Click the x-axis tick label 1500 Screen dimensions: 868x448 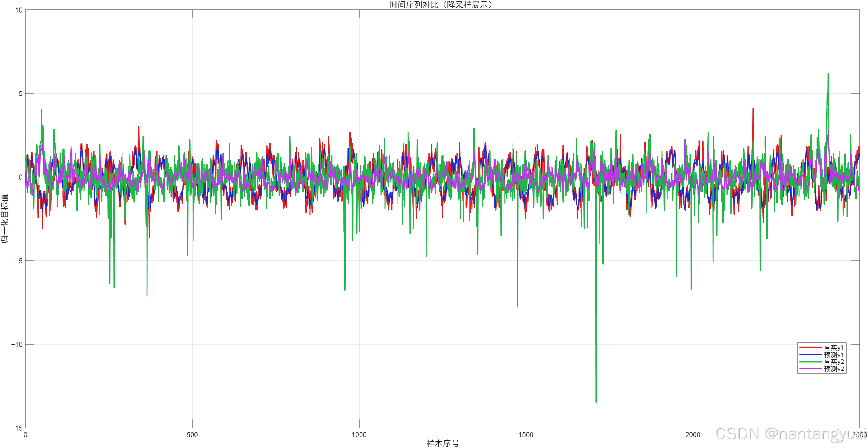coord(526,435)
